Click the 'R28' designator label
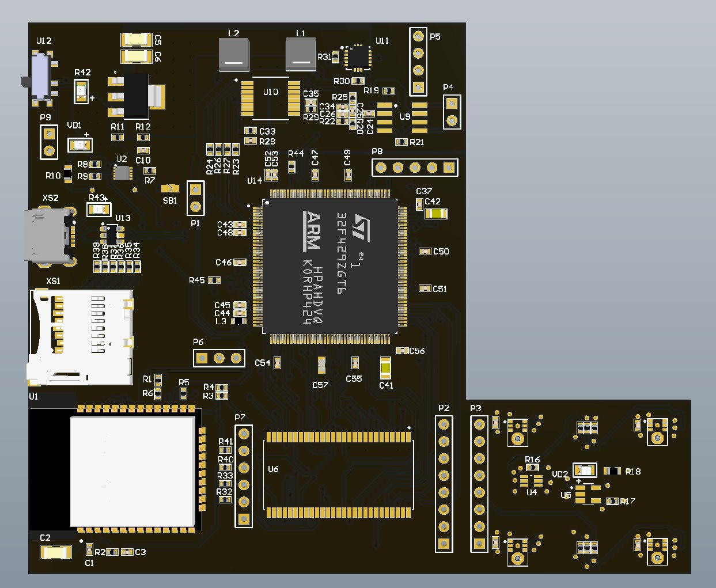The width and height of the screenshot is (716, 588). click(x=267, y=142)
